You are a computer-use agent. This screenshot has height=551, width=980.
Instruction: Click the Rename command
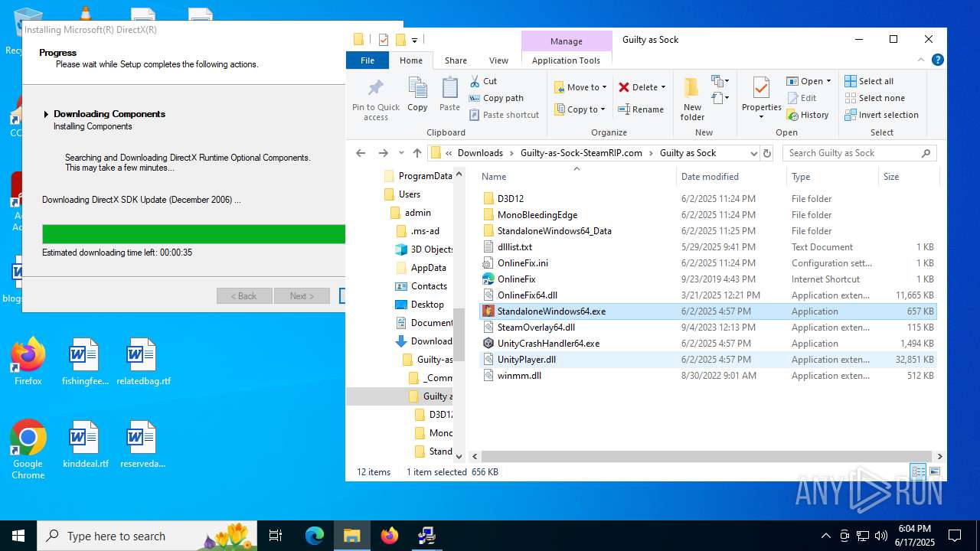[641, 109]
